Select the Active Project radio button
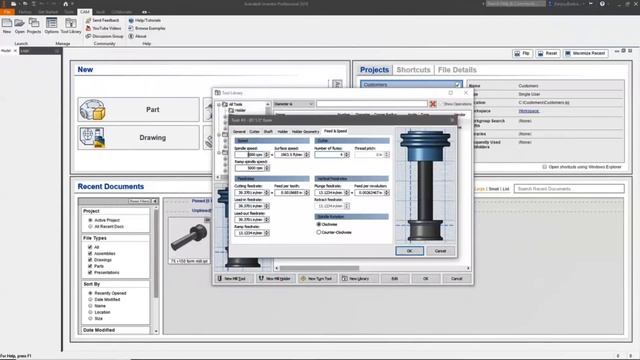Screen dimensions: 640x360 (90, 220)
